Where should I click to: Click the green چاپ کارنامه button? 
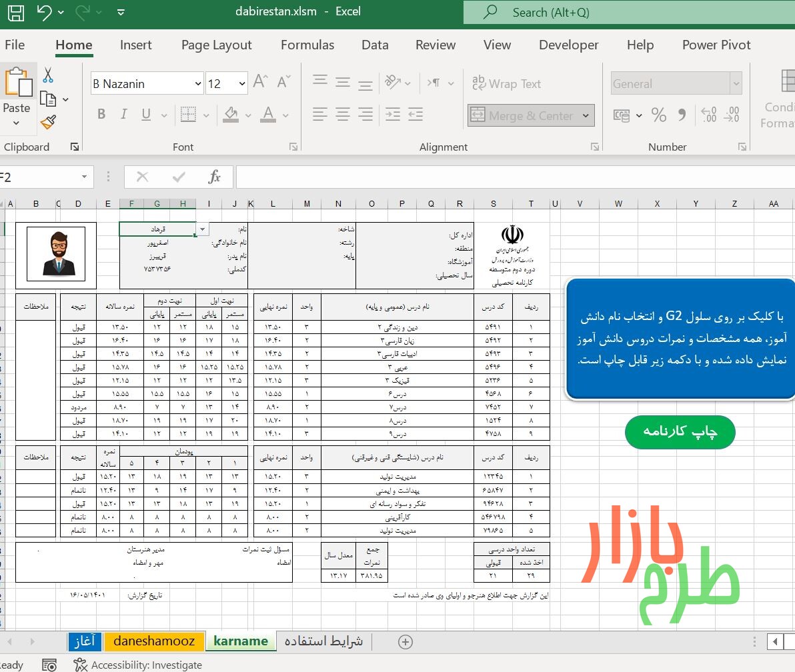(x=680, y=432)
